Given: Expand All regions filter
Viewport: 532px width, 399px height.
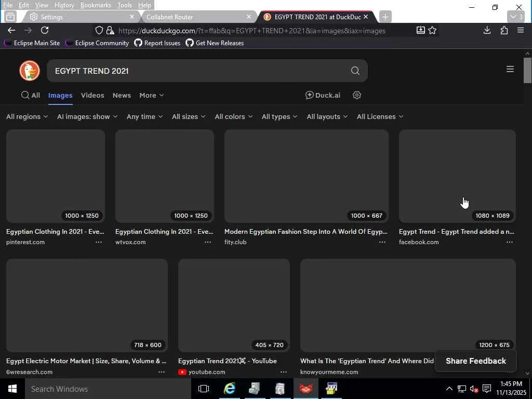Looking at the screenshot, I should [x=27, y=117].
